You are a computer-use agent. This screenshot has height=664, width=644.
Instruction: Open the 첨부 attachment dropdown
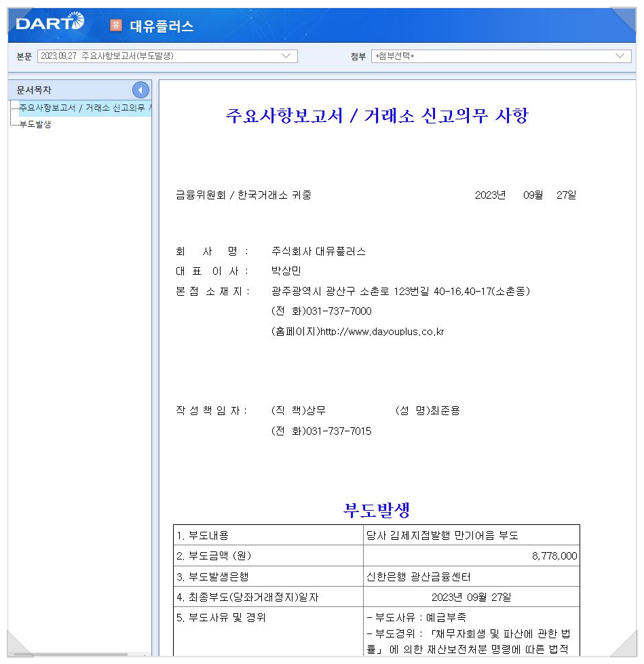pos(501,56)
